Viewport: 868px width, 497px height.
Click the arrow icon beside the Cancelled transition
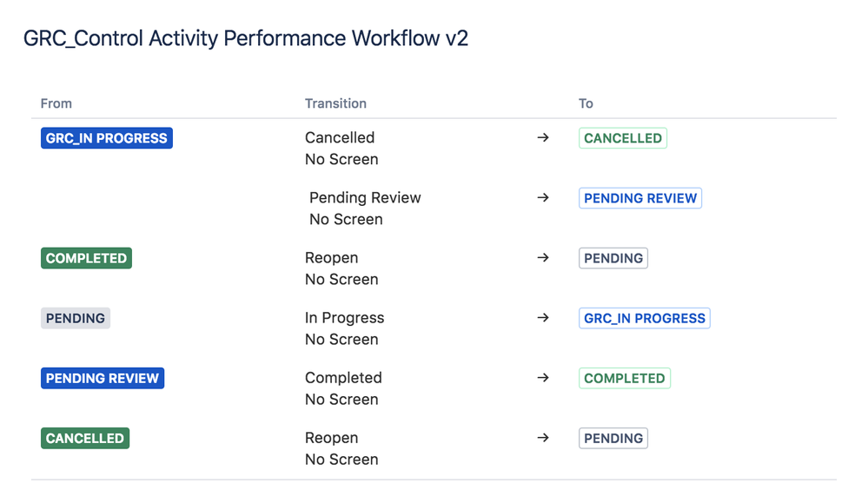click(x=543, y=138)
